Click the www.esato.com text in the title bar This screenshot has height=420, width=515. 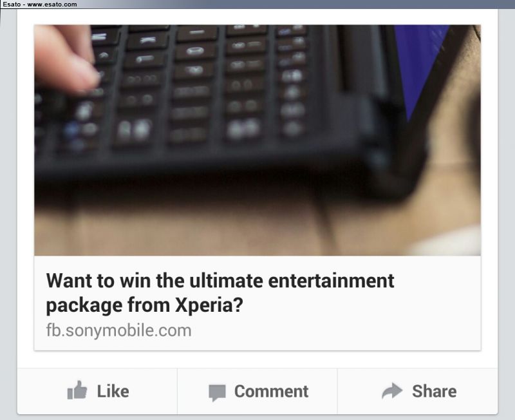pyautogui.click(x=52, y=5)
